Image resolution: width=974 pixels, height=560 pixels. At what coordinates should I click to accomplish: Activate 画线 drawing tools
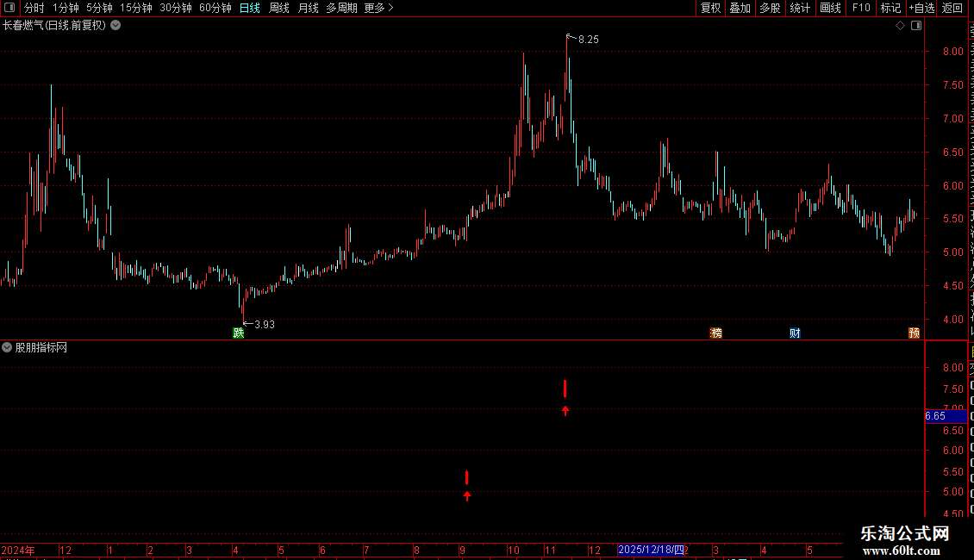tap(830, 8)
